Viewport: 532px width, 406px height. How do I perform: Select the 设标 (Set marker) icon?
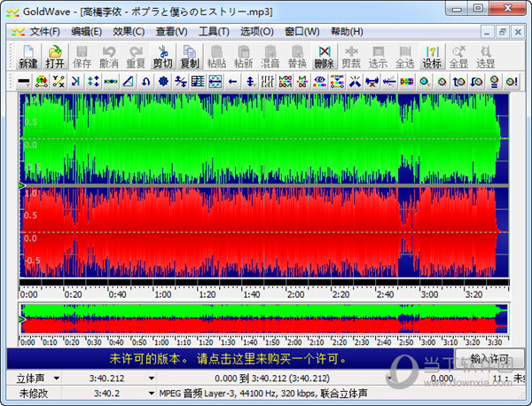click(432, 57)
